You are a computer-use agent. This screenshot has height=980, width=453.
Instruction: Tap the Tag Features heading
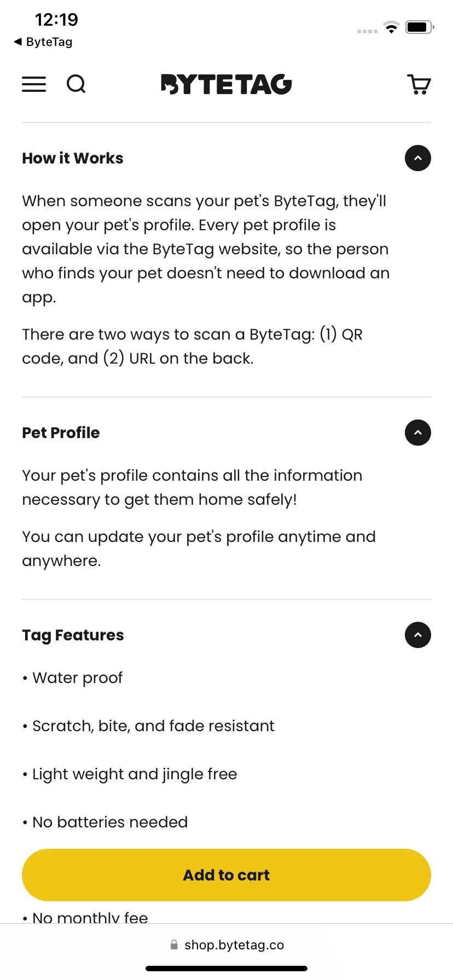(73, 635)
